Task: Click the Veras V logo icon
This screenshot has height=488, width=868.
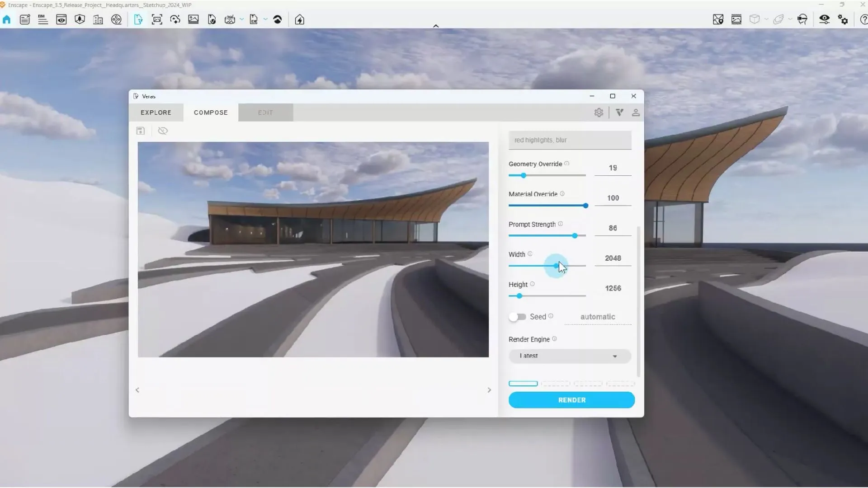Action: [620, 113]
